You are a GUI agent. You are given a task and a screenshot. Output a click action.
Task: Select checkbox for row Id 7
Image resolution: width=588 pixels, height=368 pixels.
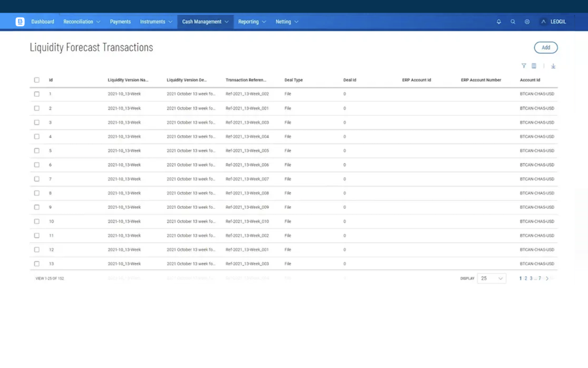click(x=37, y=179)
